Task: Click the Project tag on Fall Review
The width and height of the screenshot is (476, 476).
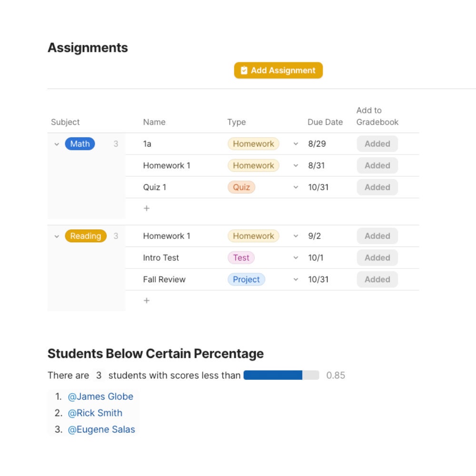Action: pyautogui.click(x=246, y=279)
